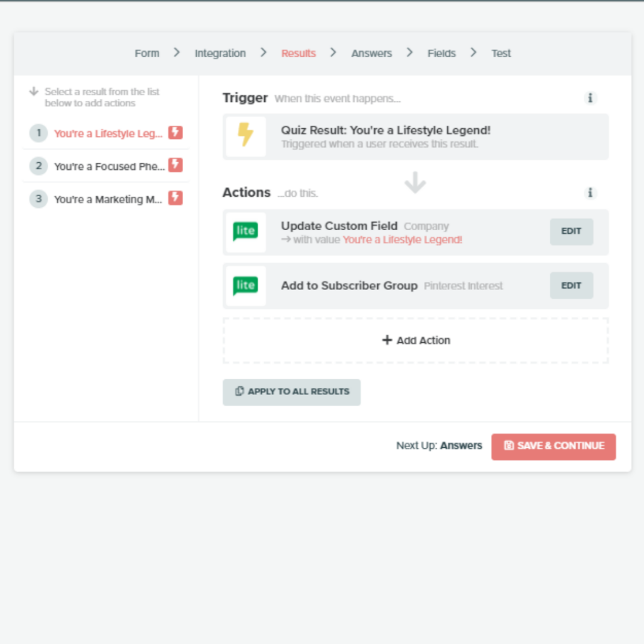
Task: Select the Results step
Action: pyautogui.click(x=299, y=53)
